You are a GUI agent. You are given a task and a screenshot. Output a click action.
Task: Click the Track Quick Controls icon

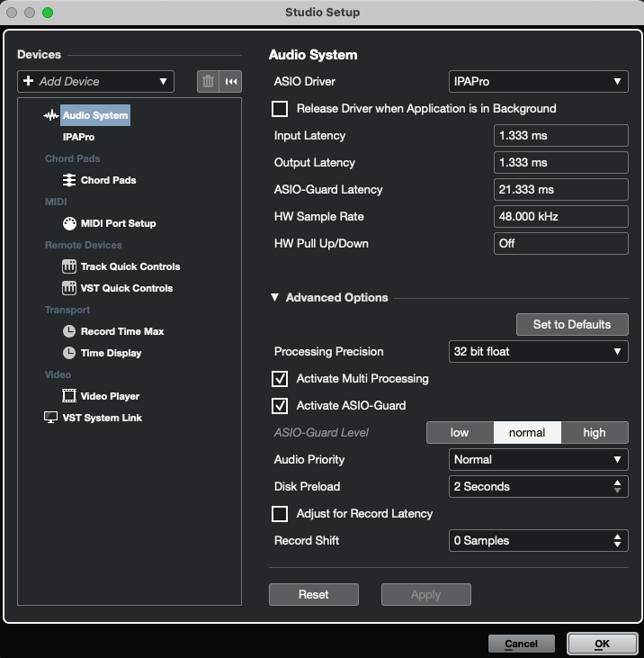[69, 266]
